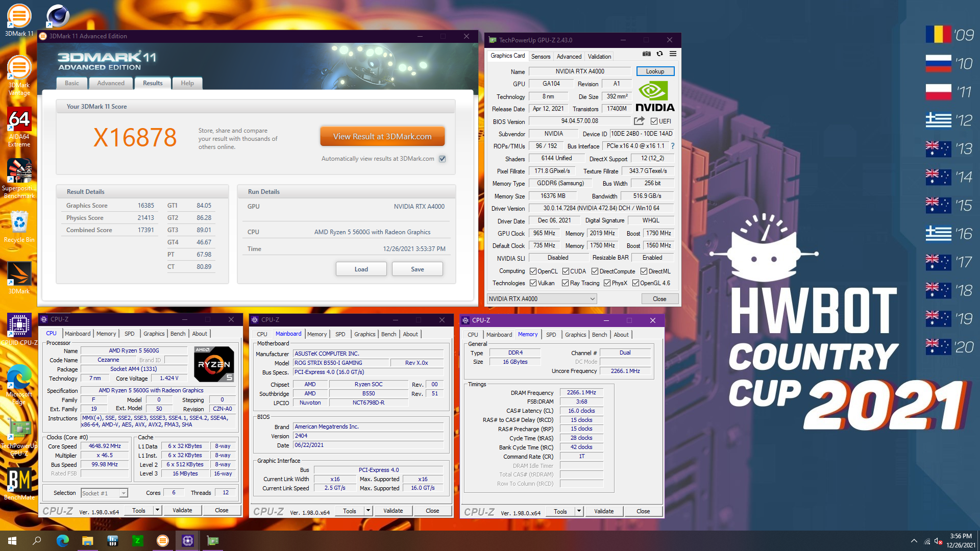Toggle OpenCL checkbox in GPU-Z
The image size is (980, 551).
pos(533,271)
